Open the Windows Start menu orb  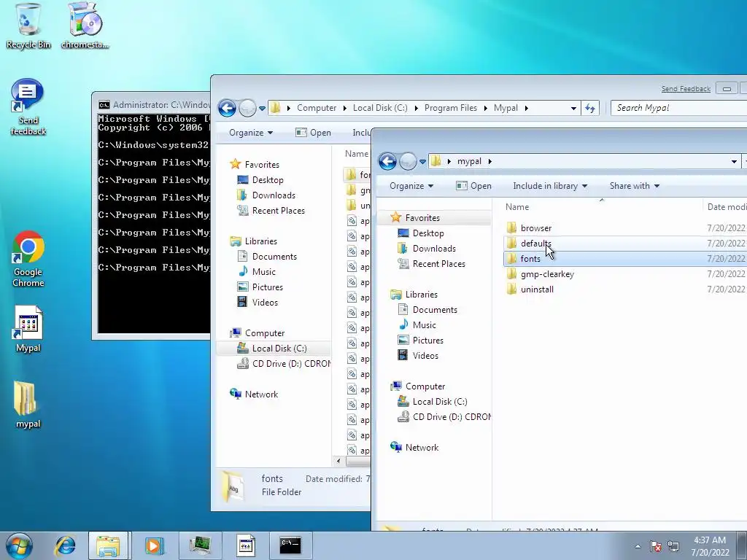19,545
